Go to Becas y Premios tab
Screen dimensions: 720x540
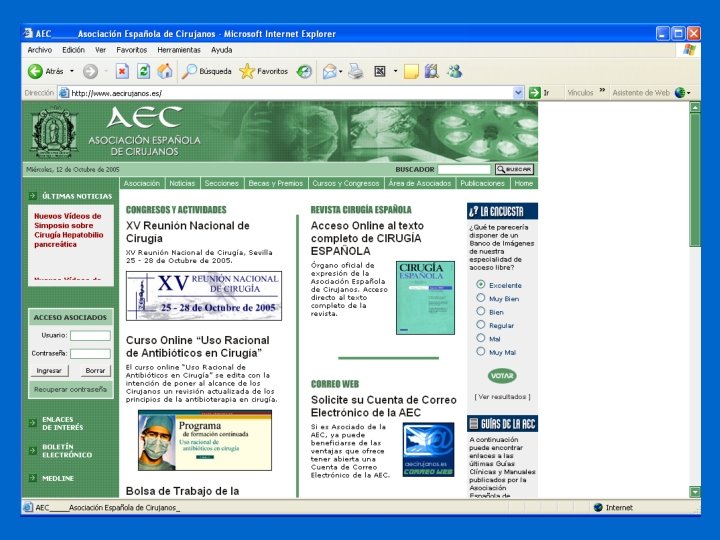pyautogui.click(x=276, y=183)
